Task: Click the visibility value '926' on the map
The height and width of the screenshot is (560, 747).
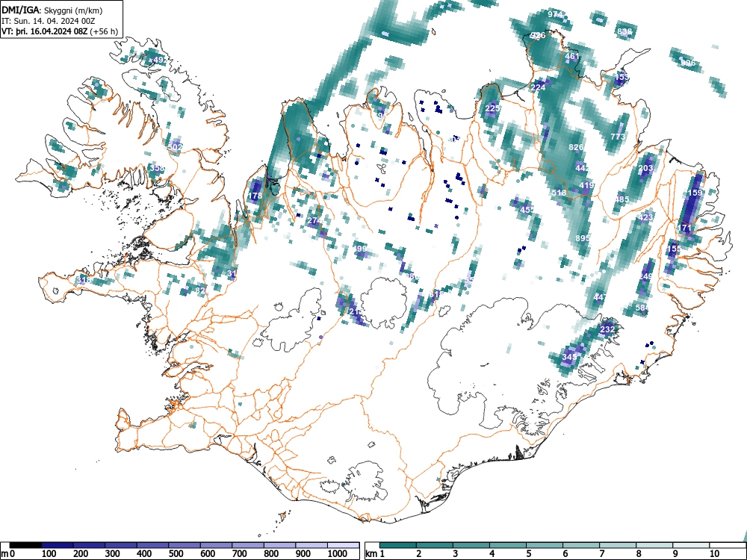Action: tap(538, 35)
